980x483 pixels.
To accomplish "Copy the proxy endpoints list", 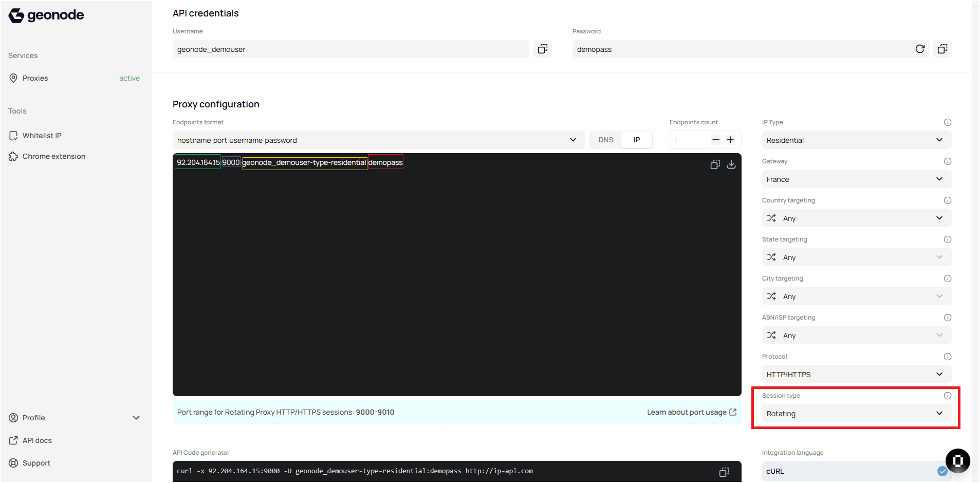I will 715,164.
